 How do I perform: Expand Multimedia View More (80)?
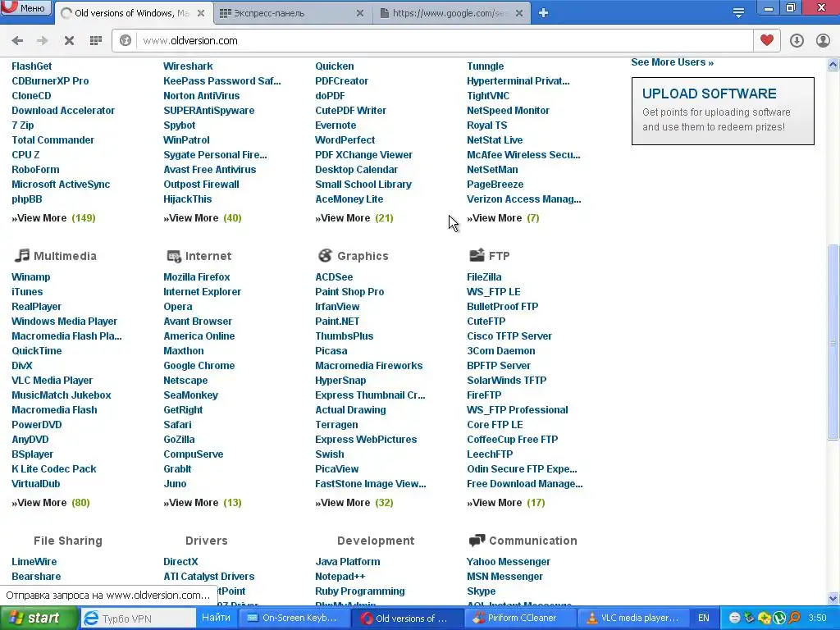[51, 503]
